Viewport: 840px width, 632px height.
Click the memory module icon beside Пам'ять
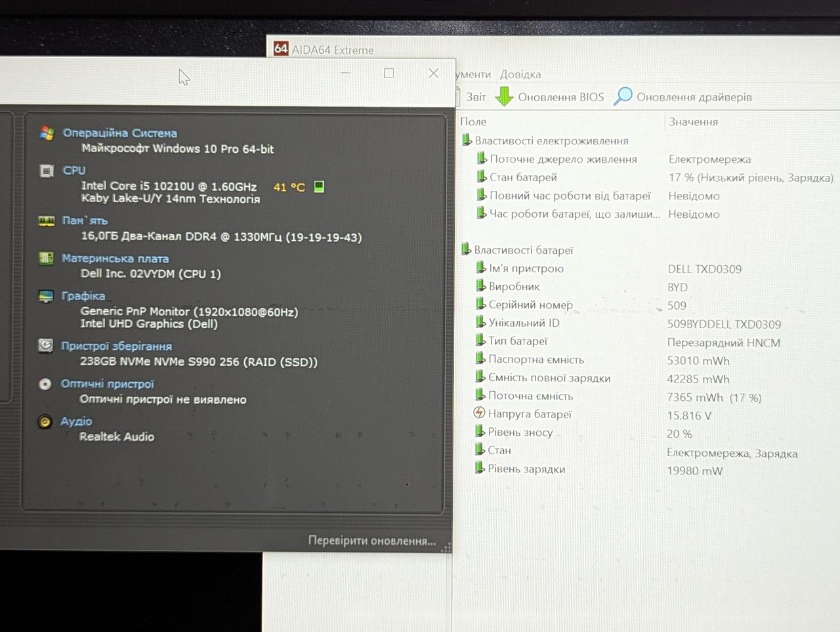pos(46,221)
